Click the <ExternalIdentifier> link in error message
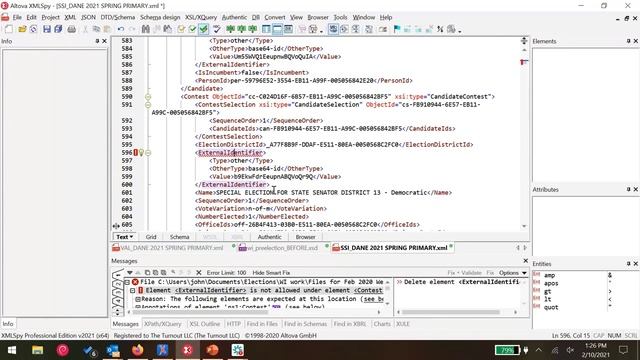The height and width of the screenshot is (360, 640). pyautogui.click(x=211, y=291)
